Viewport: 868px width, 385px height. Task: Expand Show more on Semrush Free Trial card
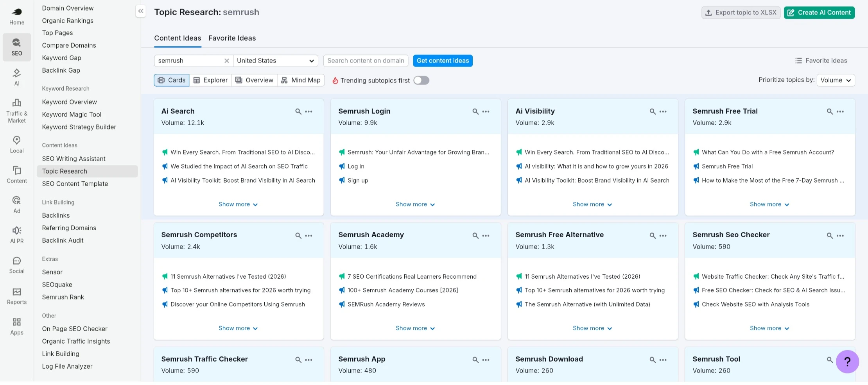pos(769,204)
